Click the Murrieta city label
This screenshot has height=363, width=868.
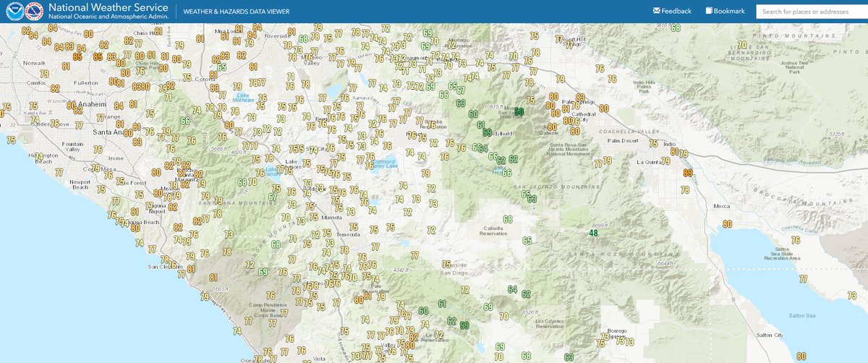coord(331,216)
